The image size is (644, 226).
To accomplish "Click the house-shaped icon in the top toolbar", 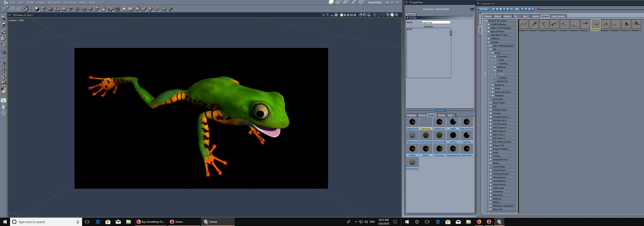I will coord(124,9).
